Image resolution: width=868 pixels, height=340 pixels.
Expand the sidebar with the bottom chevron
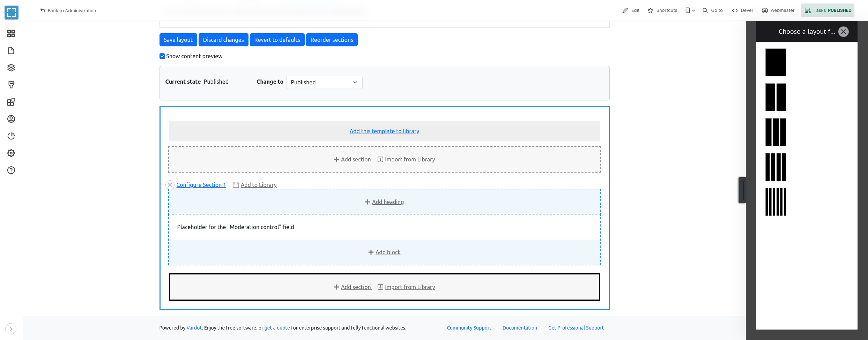click(11, 329)
